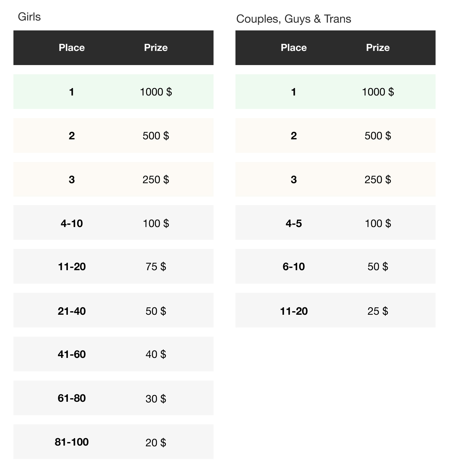Click the 81-100 place cell
Screen dimensions: 449x476
(x=72, y=442)
